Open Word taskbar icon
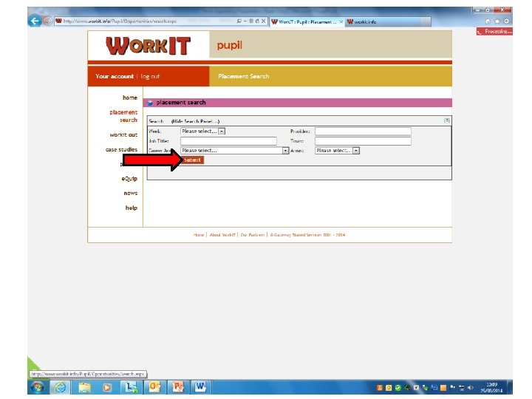 click(200, 387)
